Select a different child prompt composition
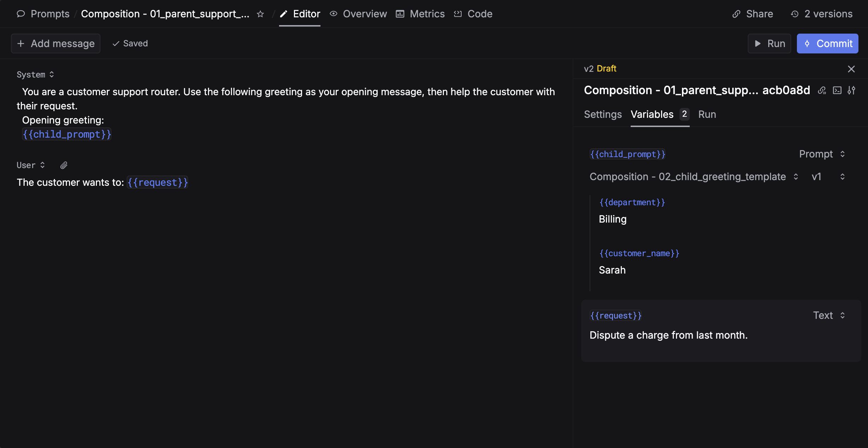 [693, 177]
